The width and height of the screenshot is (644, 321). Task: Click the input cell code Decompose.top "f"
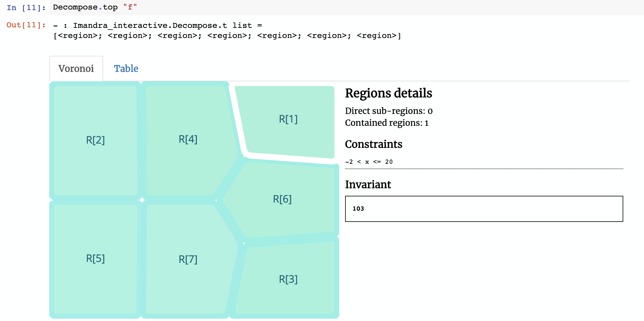[95, 7]
